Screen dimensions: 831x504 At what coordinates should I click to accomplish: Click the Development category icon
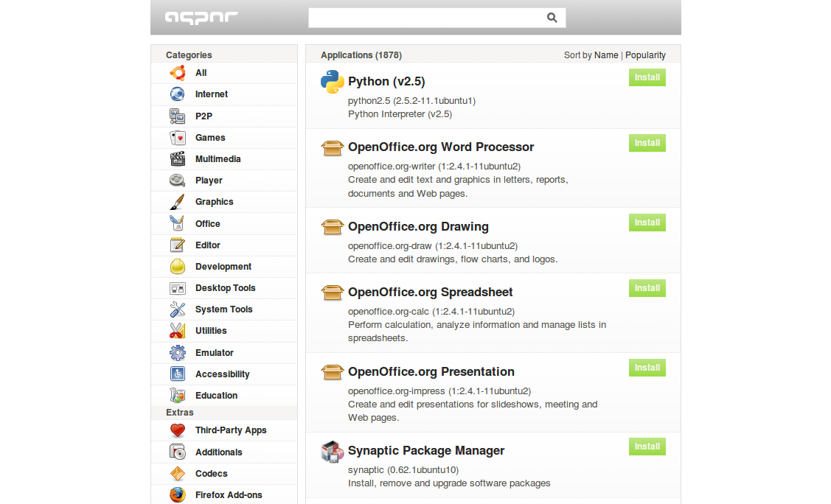point(178,266)
